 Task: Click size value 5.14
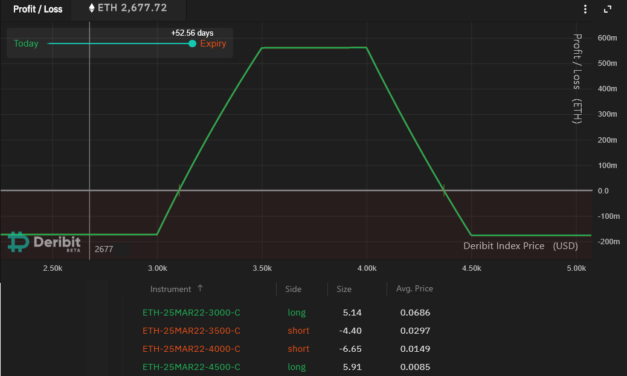(352, 312)
